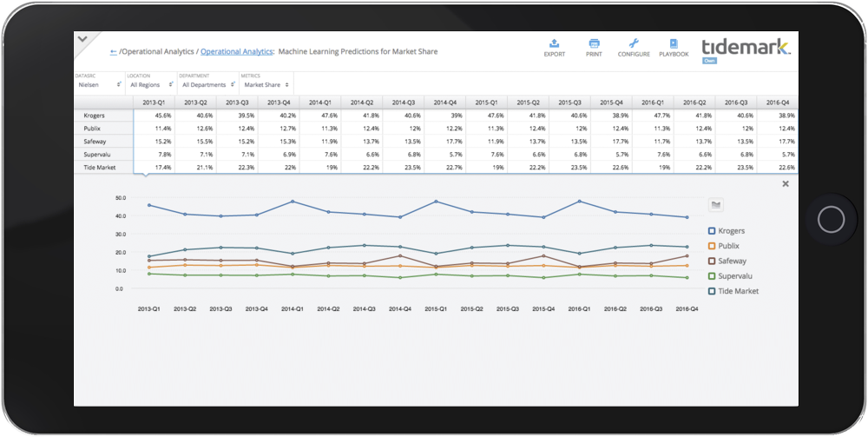868x437 pixels.
Task: Open the Metrics Market Share dropdown
Action: point(266,85)
